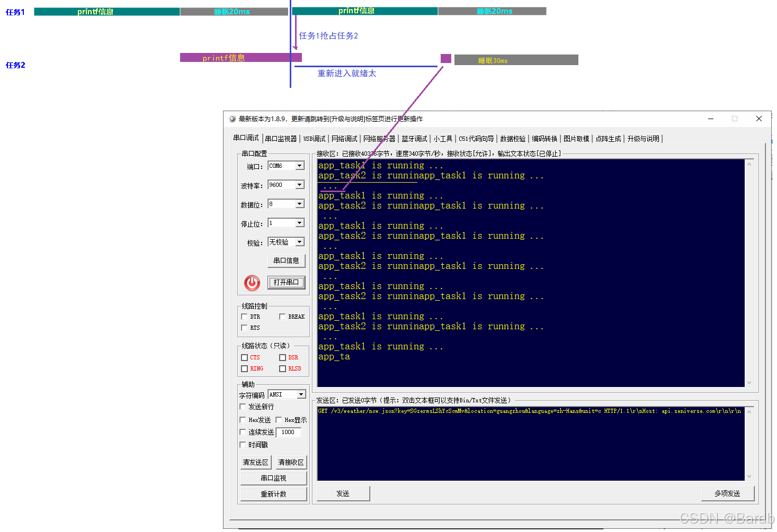Click the app icon in title bar
The width and height of the screenshot is (777, 532).
coord(232,119)
